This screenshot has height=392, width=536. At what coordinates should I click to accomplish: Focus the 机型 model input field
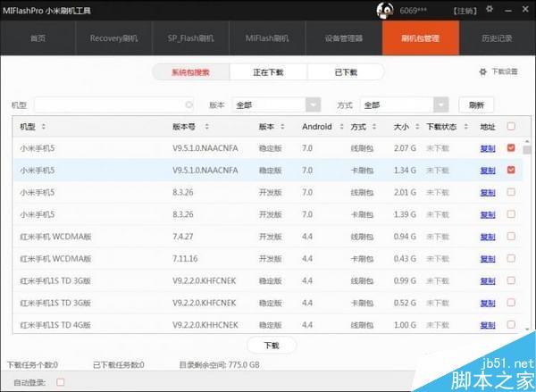(113, 105)
